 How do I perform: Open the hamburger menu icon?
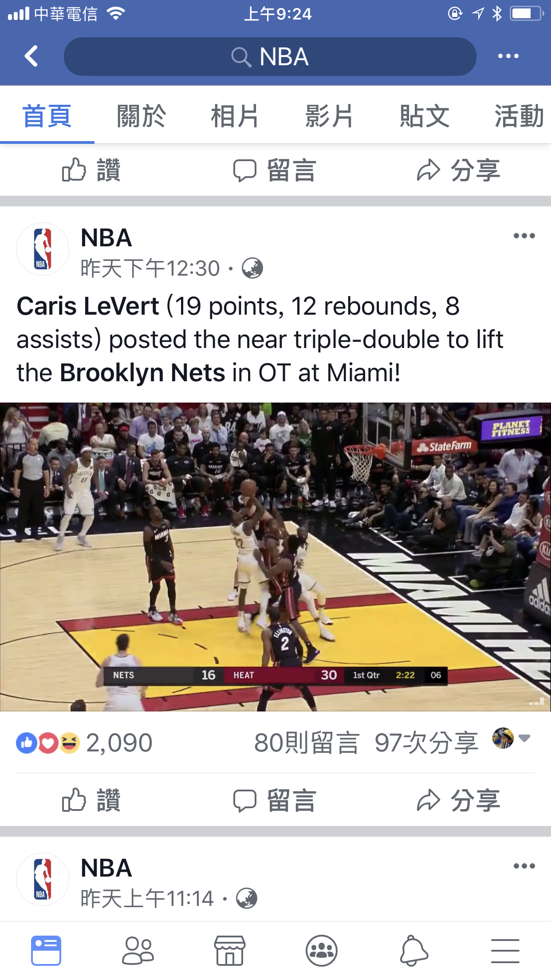pyautogui.click(x=505, y=951)
